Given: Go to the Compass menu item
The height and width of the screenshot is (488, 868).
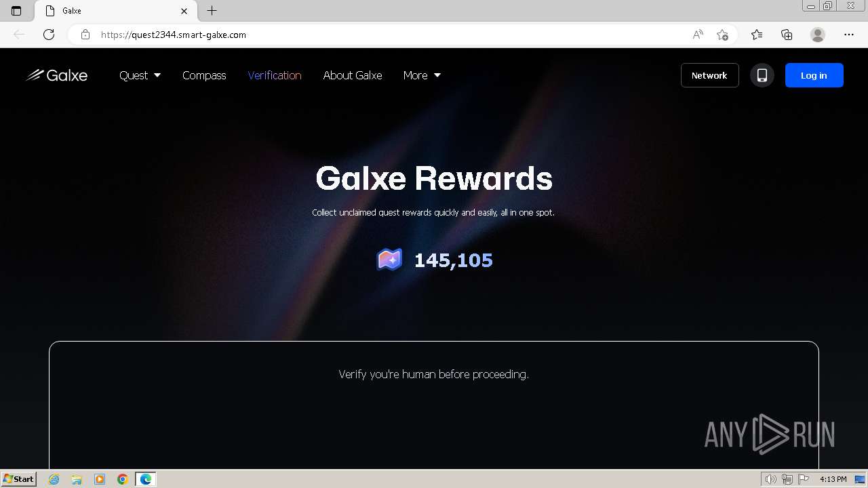Looking at the screenshot, I should pos(204,75).
